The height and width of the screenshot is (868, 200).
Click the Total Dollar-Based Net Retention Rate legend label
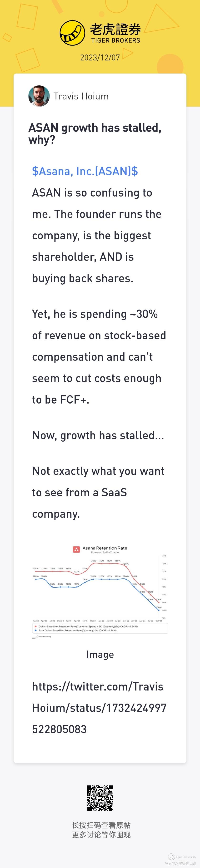pyautogui.click(x=78, y=630)
